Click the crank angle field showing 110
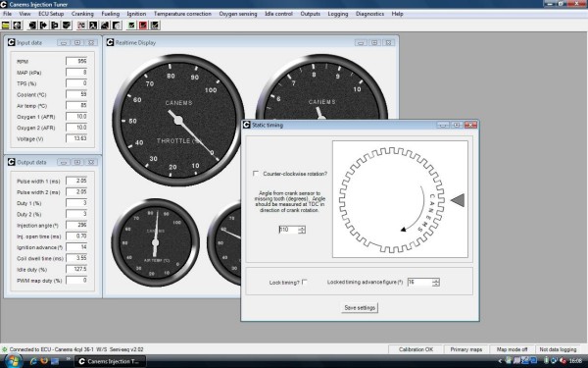The height and width of the screenshot is (368, 588). (289, 230)
